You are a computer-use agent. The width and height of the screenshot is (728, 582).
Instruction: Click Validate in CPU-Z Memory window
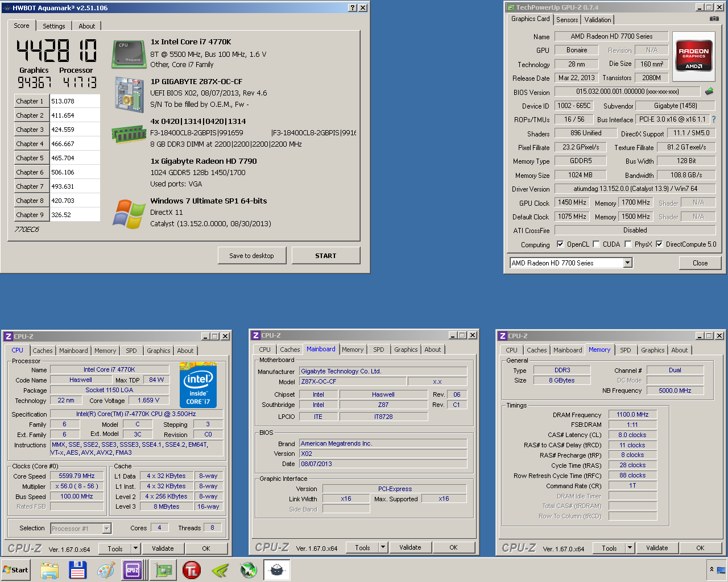point(657,548)
